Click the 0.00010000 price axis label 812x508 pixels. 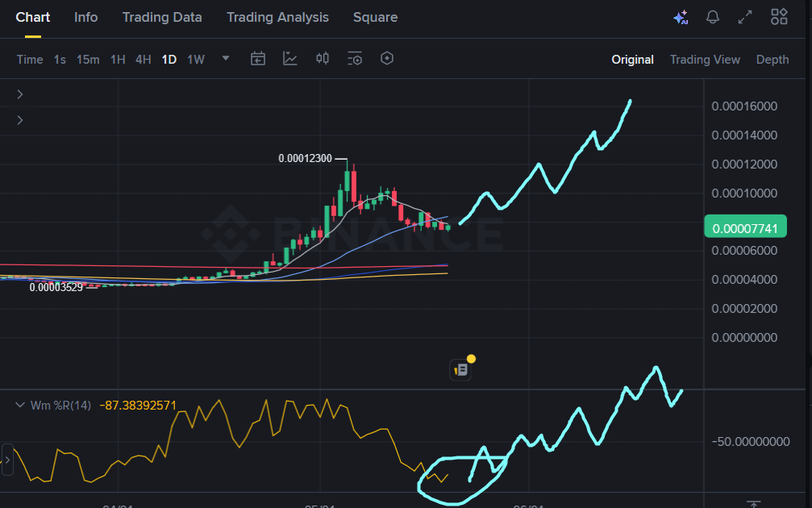[x=744, y=194]
